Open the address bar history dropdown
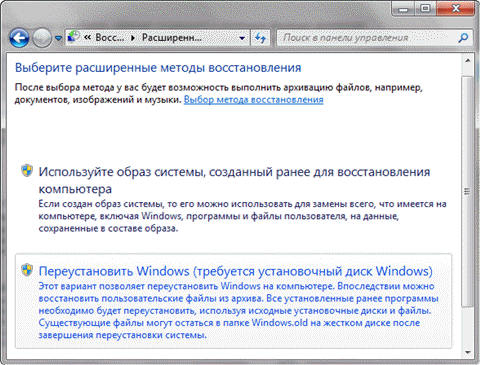The width and height of the screenshot is (480, 365). (243, 38)
